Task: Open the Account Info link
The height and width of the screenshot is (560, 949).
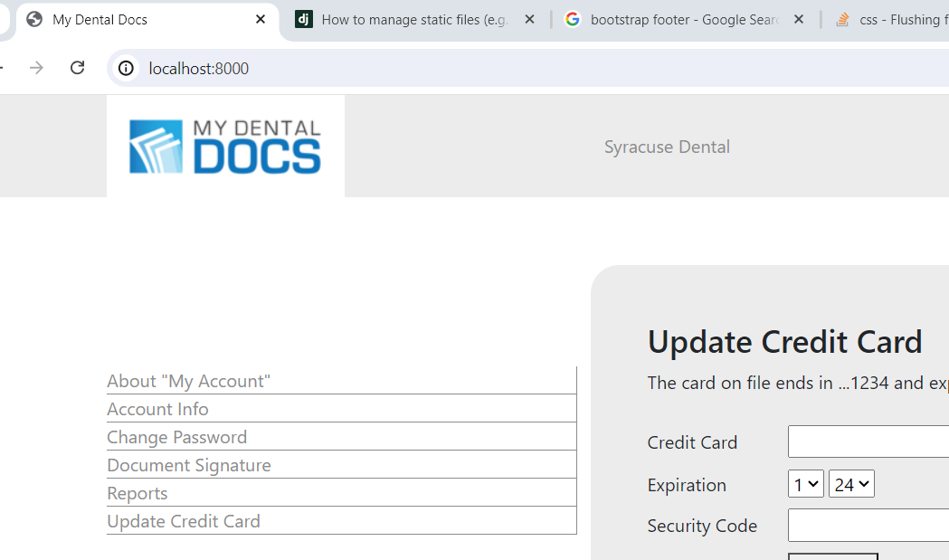Action: (157, 409)
